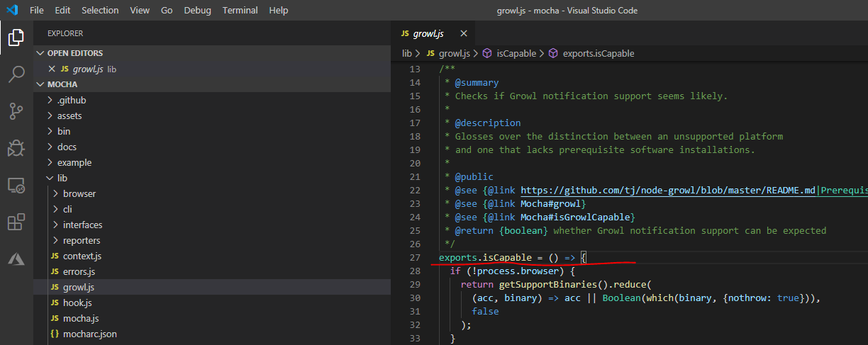Expand the cli folder under lib
This screenshot has width=868, height=345.
pyautogui.click(x=212, y=209)
